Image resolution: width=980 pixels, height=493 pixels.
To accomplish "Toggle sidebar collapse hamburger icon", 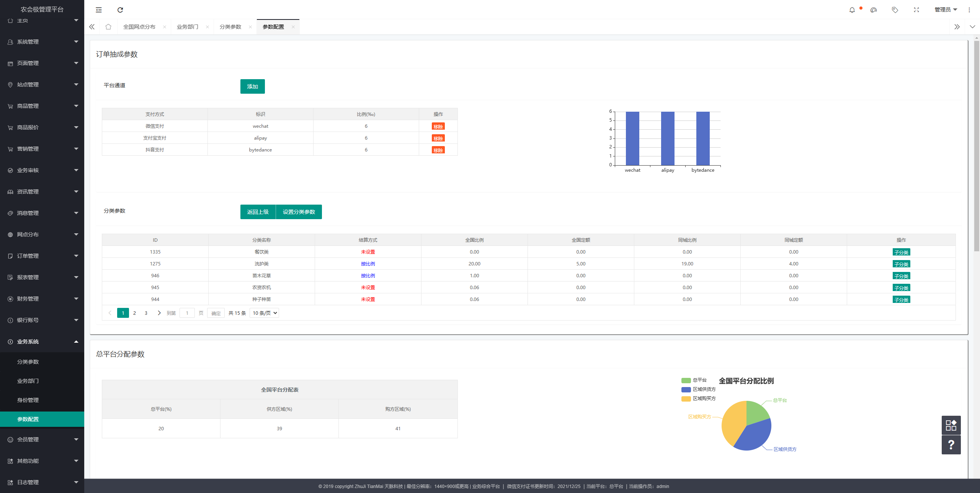I will coord(99,10).
